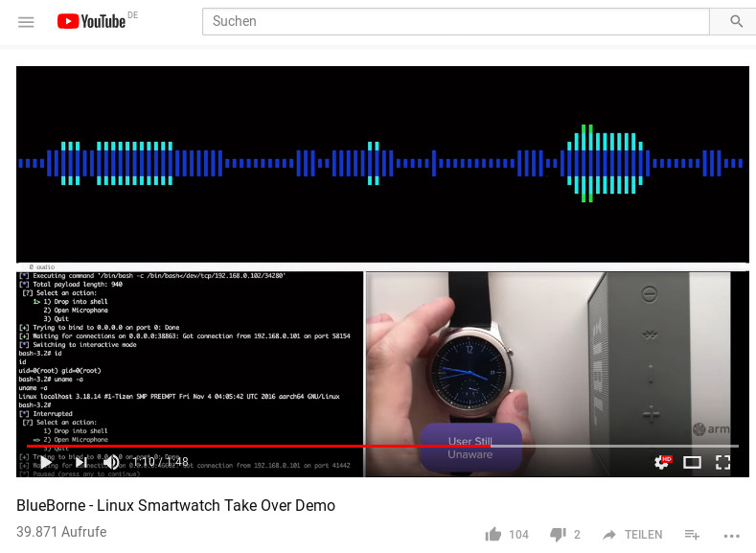Go to YouTube home via logo
756x553 pixels.
92,21
